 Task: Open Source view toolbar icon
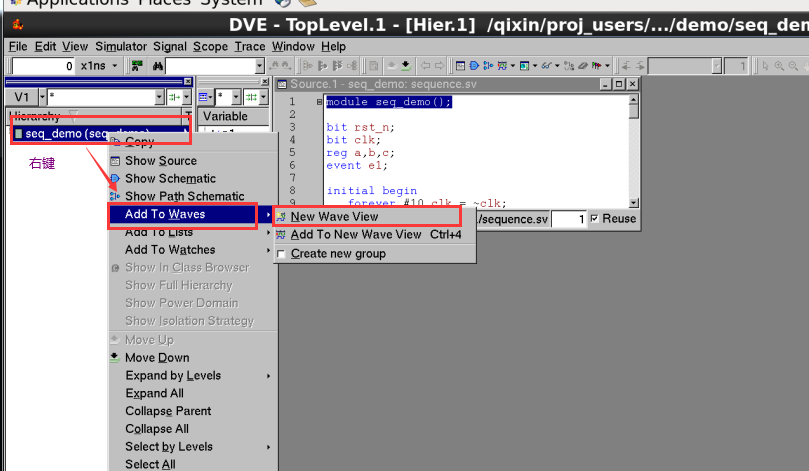click(460, 66)
